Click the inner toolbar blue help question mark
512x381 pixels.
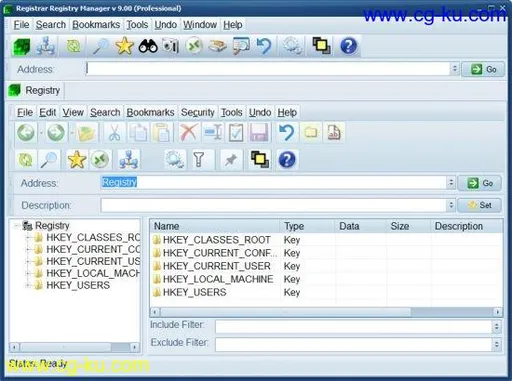click(x=287, y=160)
